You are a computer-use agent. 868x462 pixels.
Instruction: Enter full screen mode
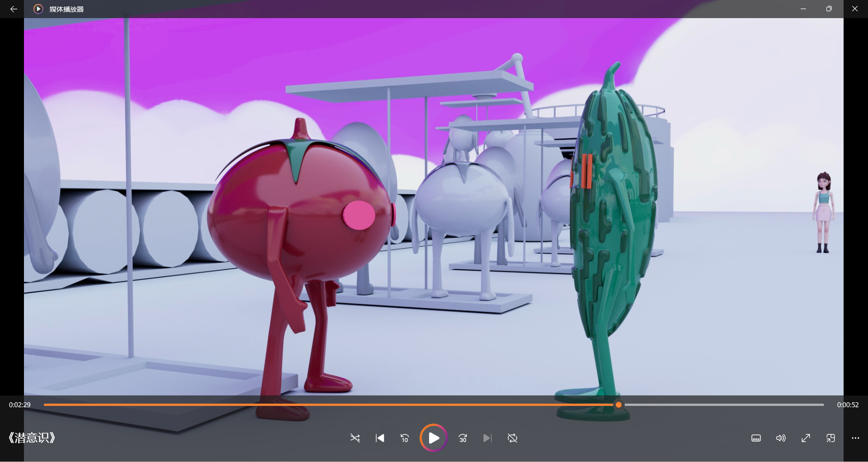pyautogui.click(x=806, y=438)
